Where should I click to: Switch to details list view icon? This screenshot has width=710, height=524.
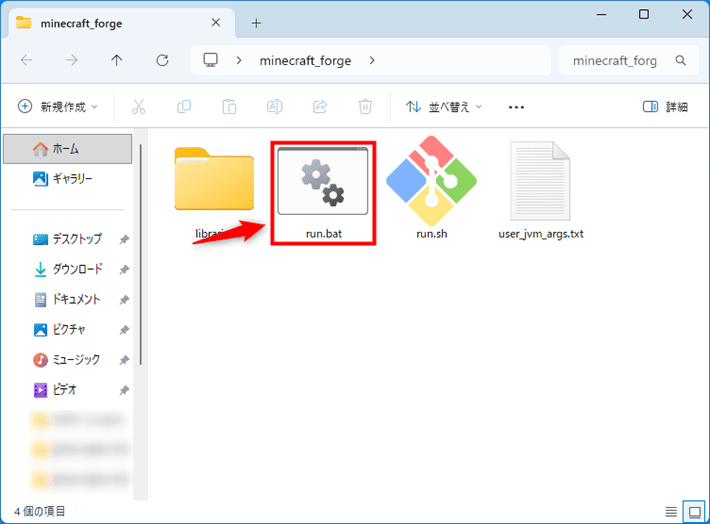tap(671, 512)
